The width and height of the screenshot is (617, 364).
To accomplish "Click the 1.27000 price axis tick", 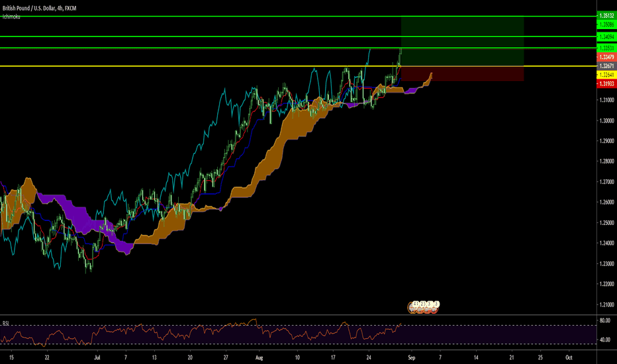I will (x=606, y=182).
